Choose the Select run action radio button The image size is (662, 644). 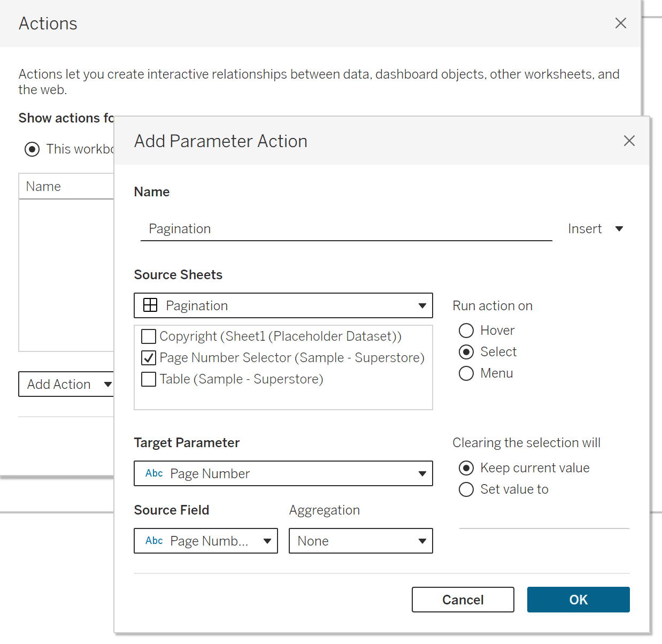coord(466,352)
